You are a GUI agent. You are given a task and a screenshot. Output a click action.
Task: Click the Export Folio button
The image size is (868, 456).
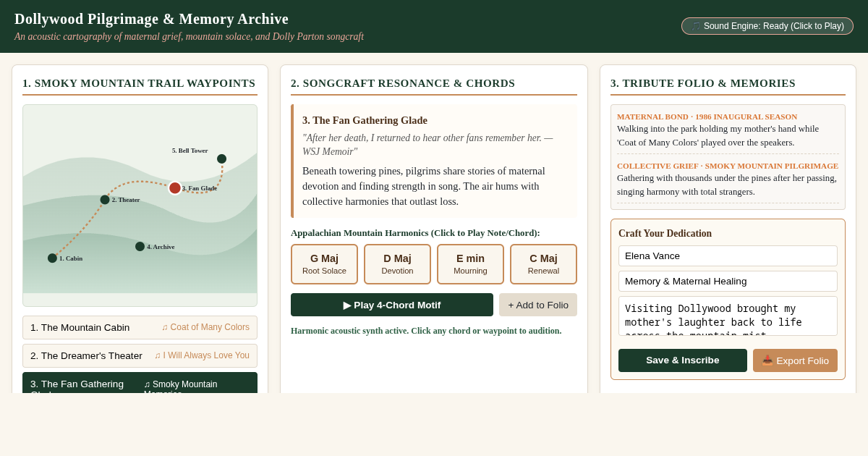pos(795,360)
